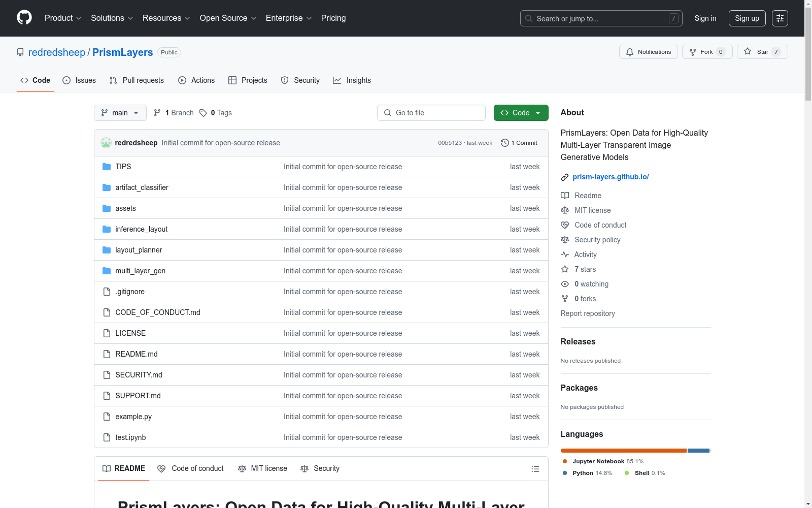
Task: Click the eye icon beside 0 watching
Action: coord(565,284)
